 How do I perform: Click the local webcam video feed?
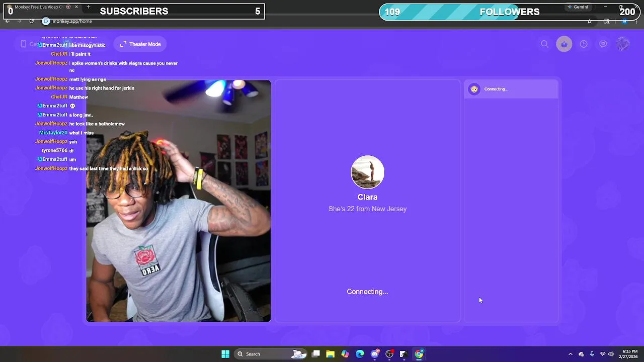pyautogui.click(x=178, y=201)
